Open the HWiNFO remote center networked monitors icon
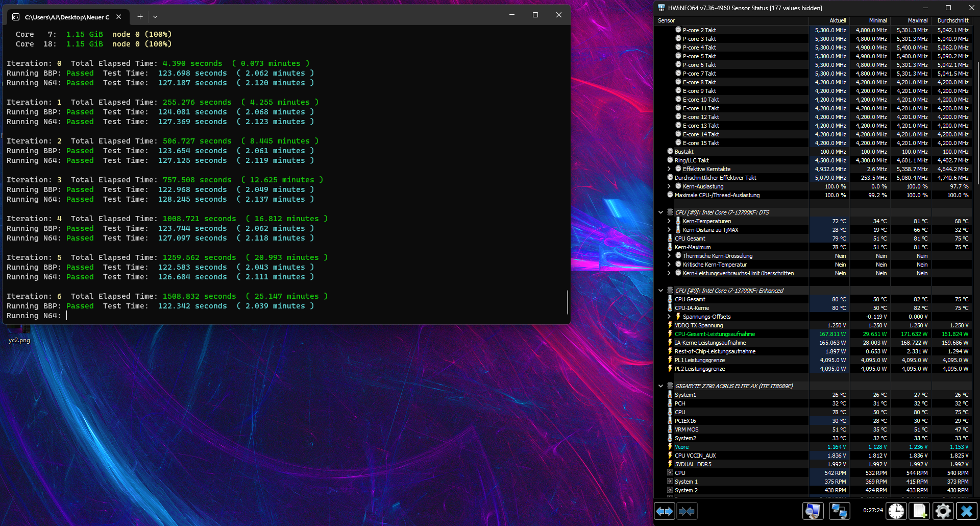Image resolution: width=980 pixels, height=526 pixels. pos(839,511)
